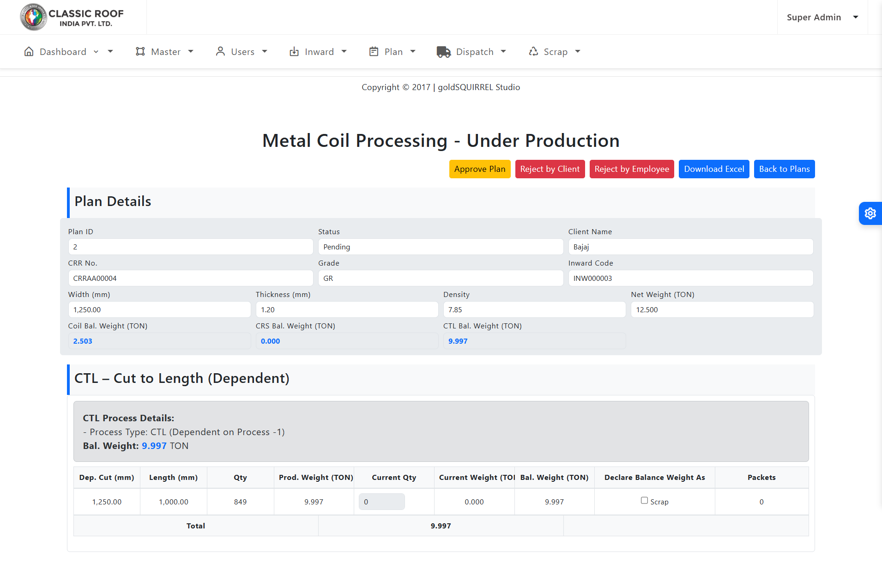Click the Inward download-tray icon
The height and width of the screenshot is (588, 882).
coord(294,51)
